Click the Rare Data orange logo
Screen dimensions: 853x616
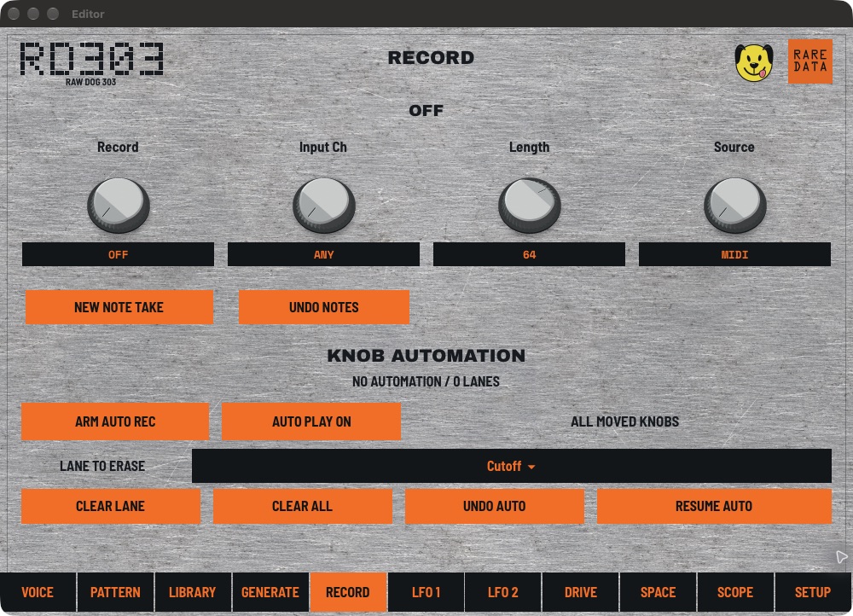tap(810, 61)
